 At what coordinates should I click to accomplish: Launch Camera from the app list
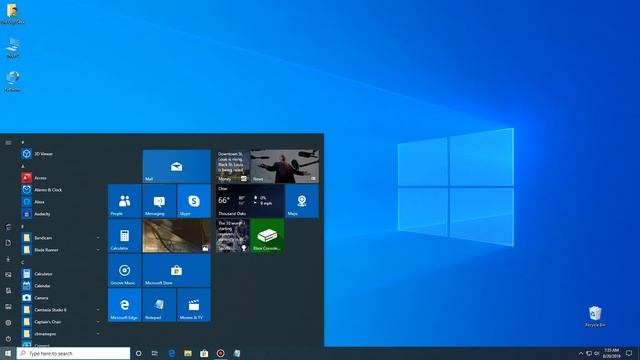click(x=60, y=298)
